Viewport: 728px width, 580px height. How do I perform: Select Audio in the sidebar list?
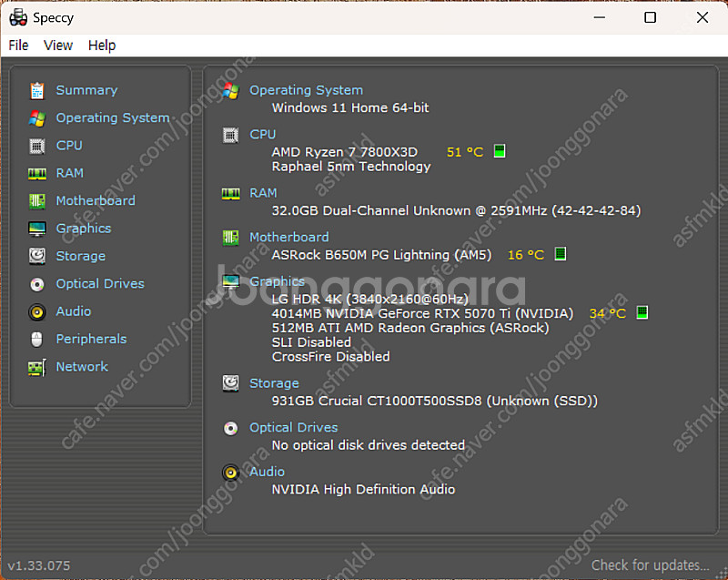coord(74,311)
